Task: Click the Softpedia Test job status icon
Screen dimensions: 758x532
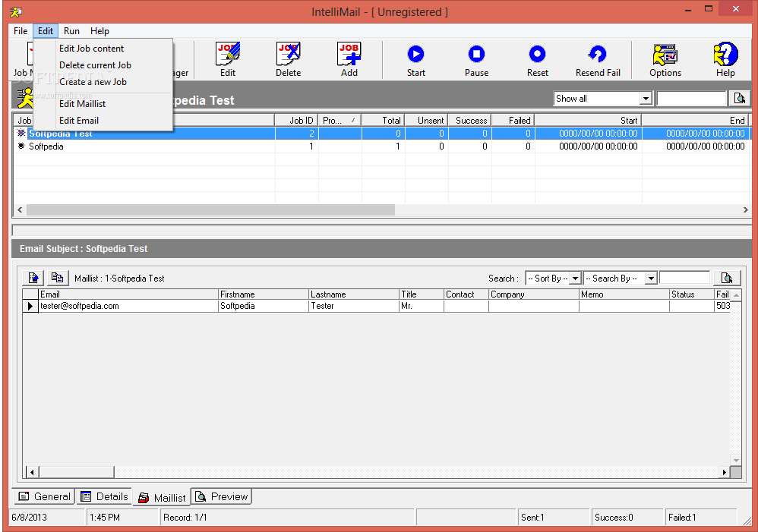Action: (x=21, y=133)
